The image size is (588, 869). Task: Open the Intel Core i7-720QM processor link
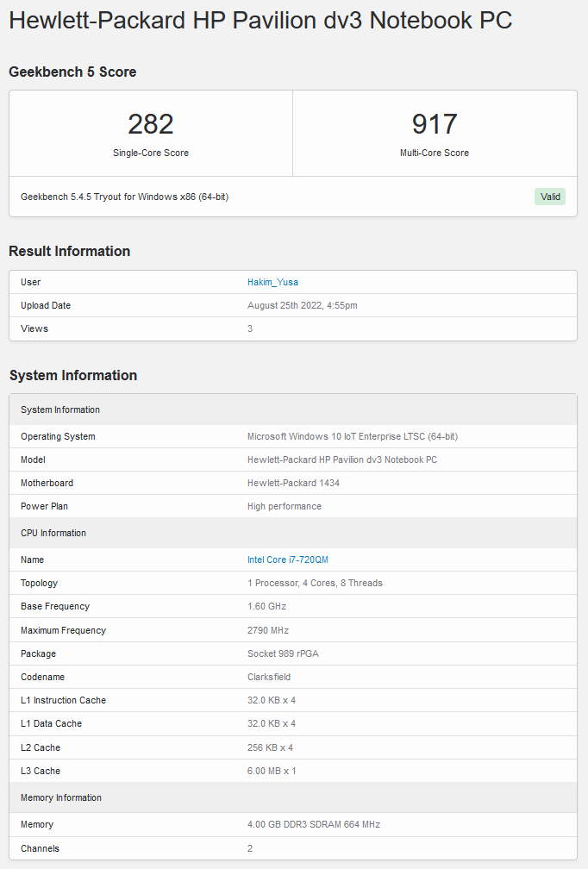point(288,560)
